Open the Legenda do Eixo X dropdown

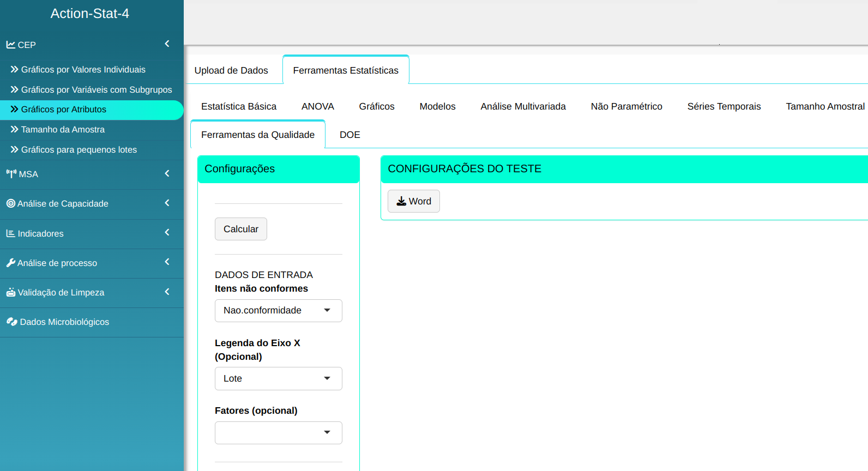[278, 379]
